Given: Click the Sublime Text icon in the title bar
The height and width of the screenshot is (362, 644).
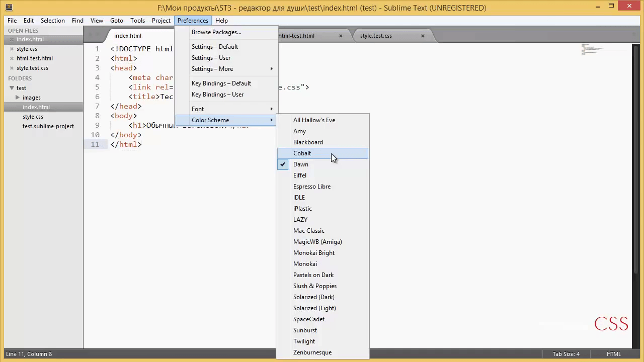Looking at the screenshot, I should [x=9, y=7].
